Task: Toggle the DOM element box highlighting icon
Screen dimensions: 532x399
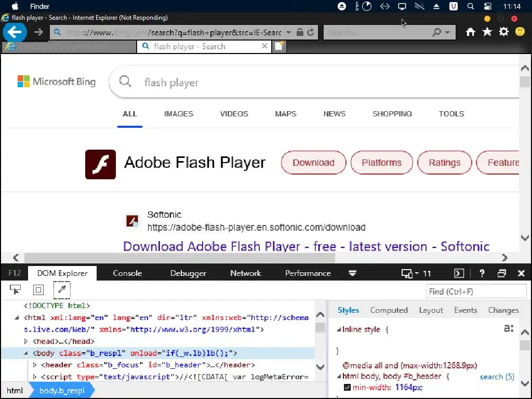Action: click(x=38, y=290)
